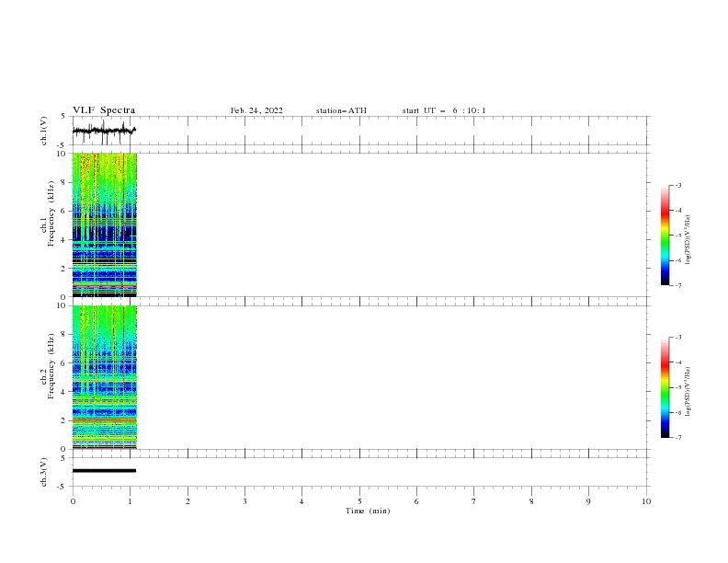Image resolution: width=728 pixels, height=563 pixels.
Task: Select the 'start UT = 6 :10: 1' text
Action: pos(444,110)
